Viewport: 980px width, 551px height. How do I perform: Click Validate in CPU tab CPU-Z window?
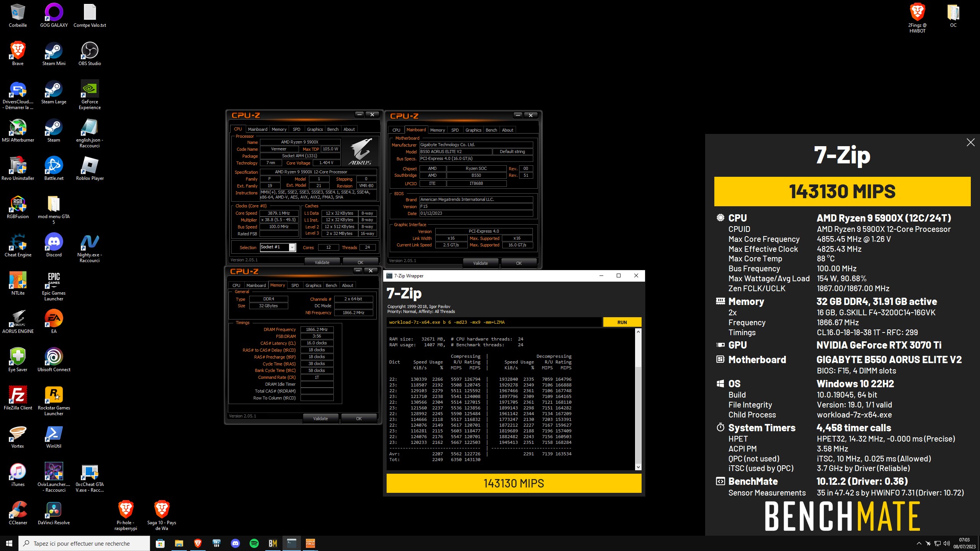[x=322, y=262]
